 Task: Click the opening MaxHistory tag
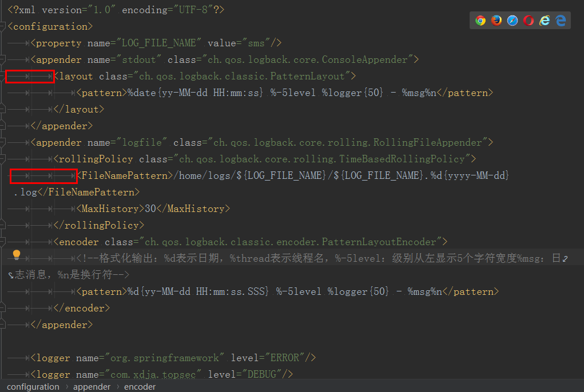(110, 209)
